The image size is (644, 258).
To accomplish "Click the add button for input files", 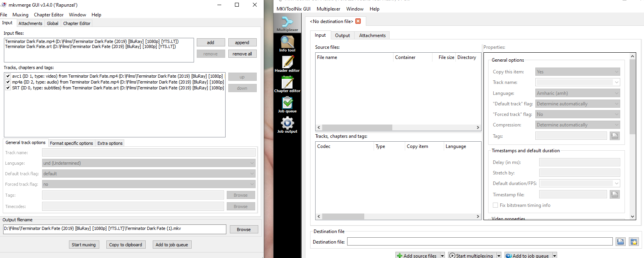I will 211,43.
